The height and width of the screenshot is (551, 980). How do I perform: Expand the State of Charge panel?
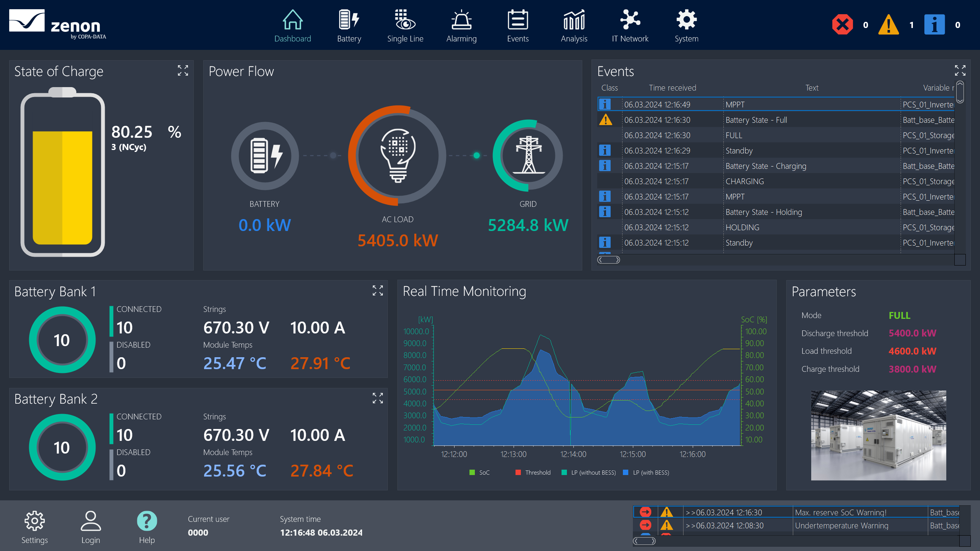click(183, 71)
